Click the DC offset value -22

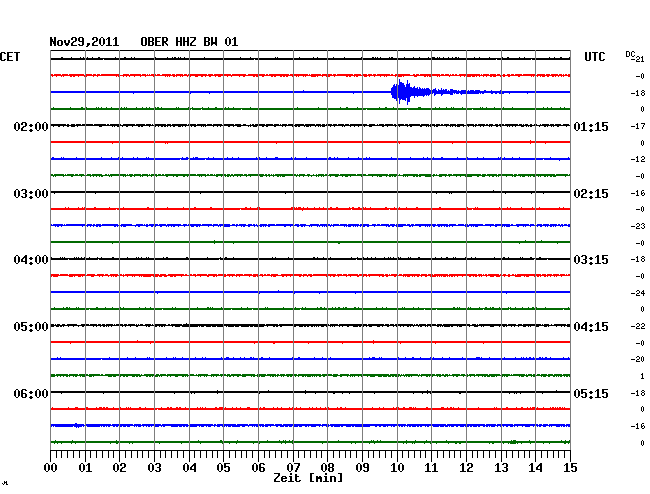(x=638, y=326)
